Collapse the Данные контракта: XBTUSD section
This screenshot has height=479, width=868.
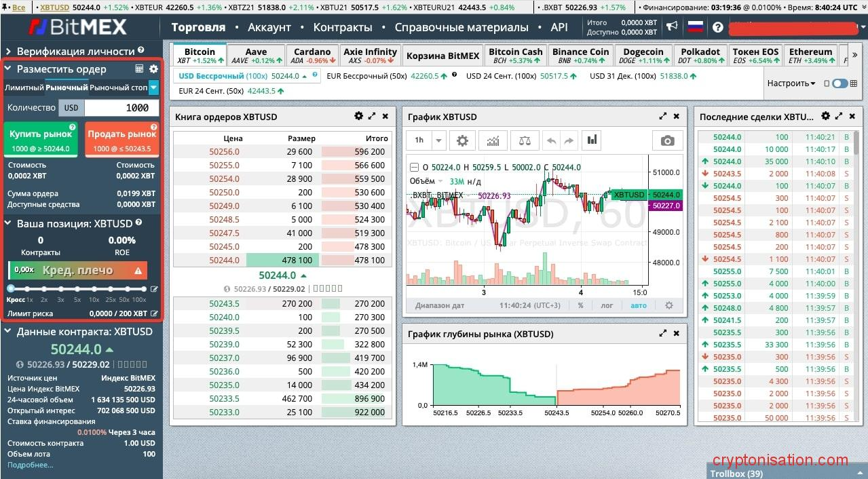pos(8,332)
